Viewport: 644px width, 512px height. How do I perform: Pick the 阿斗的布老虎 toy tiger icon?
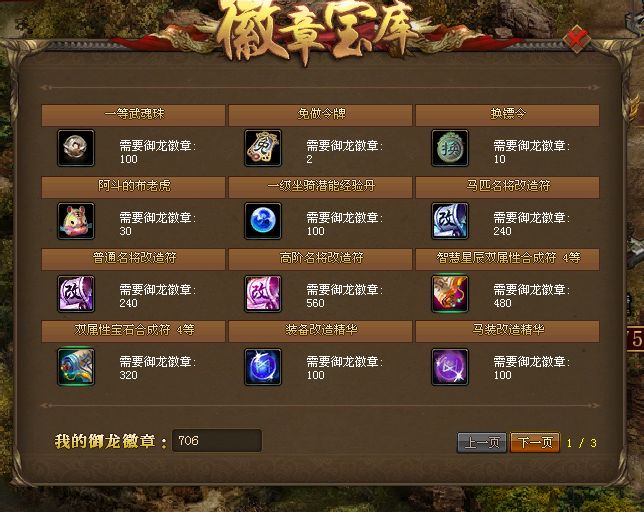click(76, 221)
